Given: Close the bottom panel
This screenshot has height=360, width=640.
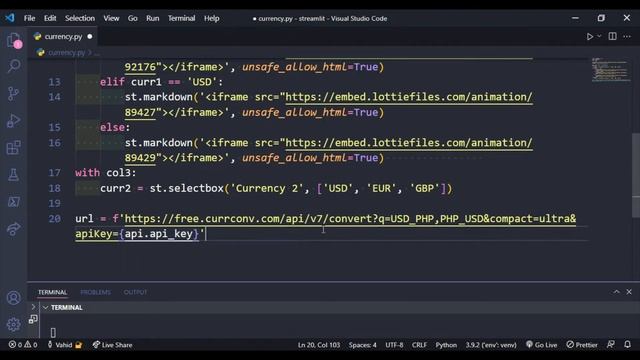Looking at the screenshot, I should pos(629,291).
